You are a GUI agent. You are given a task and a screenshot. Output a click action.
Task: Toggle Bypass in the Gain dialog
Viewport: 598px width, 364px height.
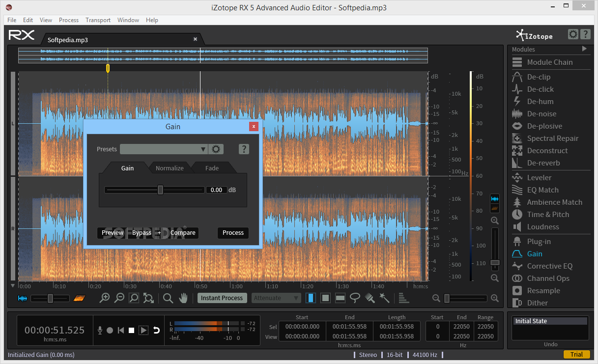(142, 233)
